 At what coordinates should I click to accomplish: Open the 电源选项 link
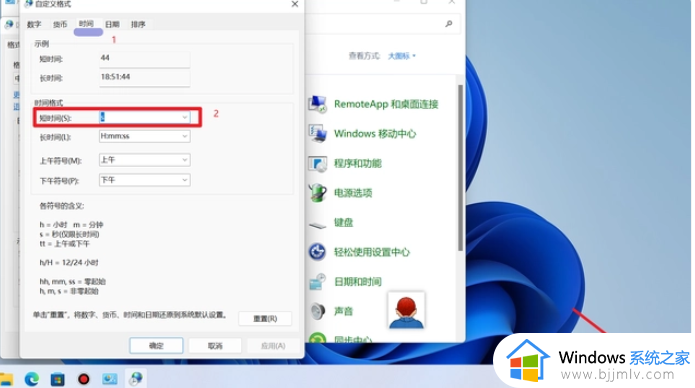click(353, 193)
